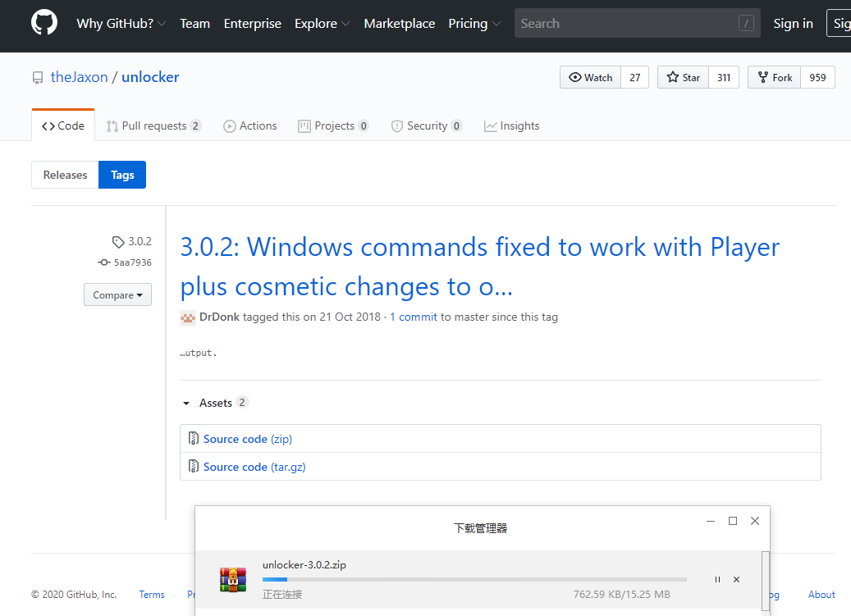Select the Releases toggle button
The width and height of the screenshot is (851, 616).
(x=65, y=175)
